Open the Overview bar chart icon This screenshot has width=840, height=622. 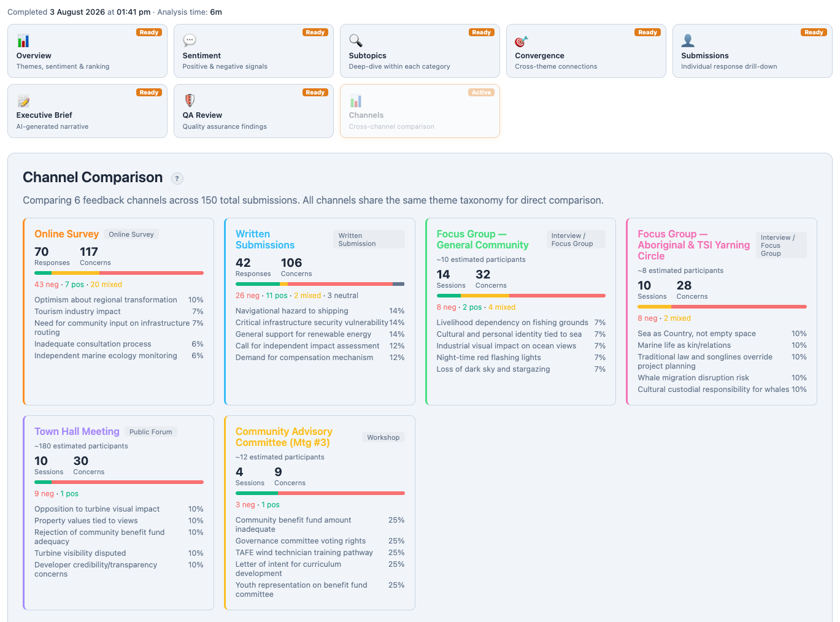(x=23, y=41)
